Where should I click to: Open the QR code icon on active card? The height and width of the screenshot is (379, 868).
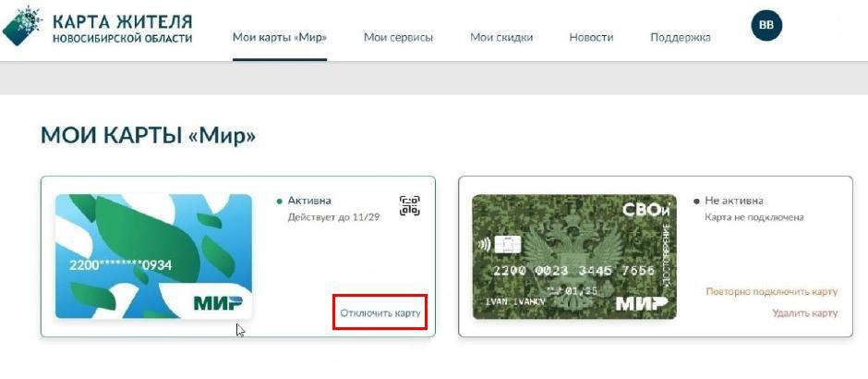[410, 205]
